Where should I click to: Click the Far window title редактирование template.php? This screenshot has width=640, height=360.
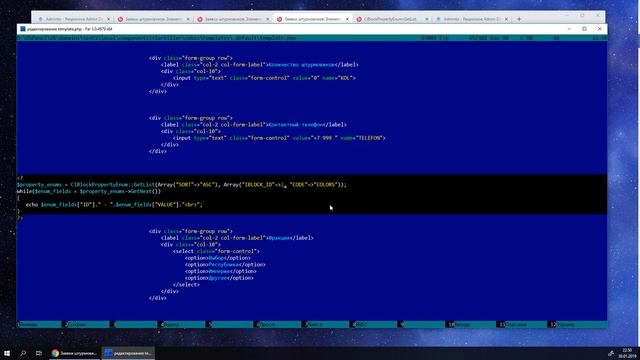[x=69, y=29]
